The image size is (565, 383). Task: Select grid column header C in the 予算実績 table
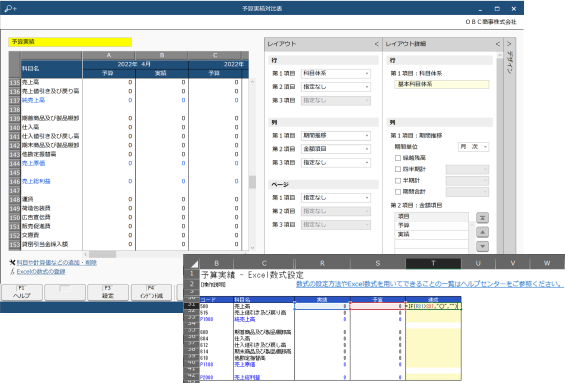tap(215, 55)
